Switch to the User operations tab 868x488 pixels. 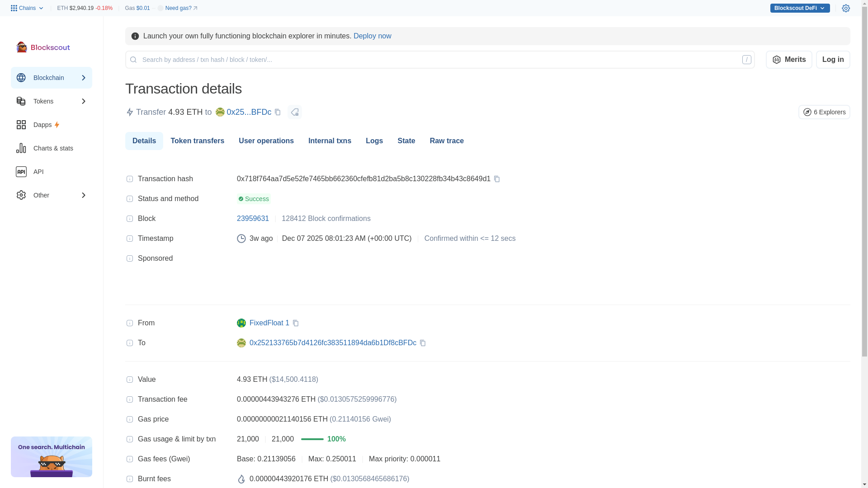tap(266, 141)
